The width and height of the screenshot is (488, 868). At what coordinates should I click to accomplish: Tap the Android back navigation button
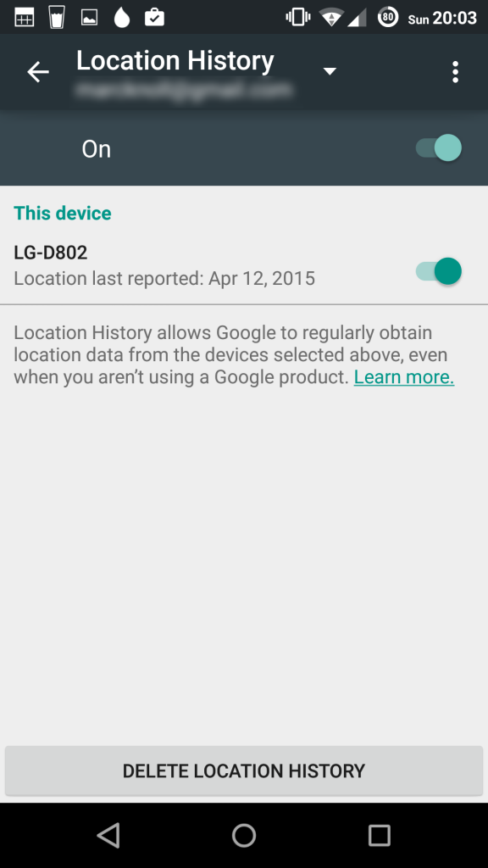(x=108, y=835)
